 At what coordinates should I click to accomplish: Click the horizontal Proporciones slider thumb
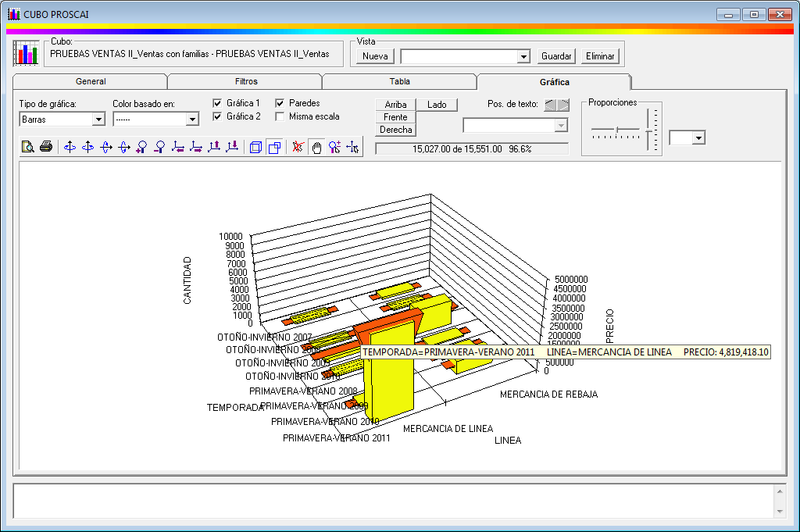click(x=617, y=130)
